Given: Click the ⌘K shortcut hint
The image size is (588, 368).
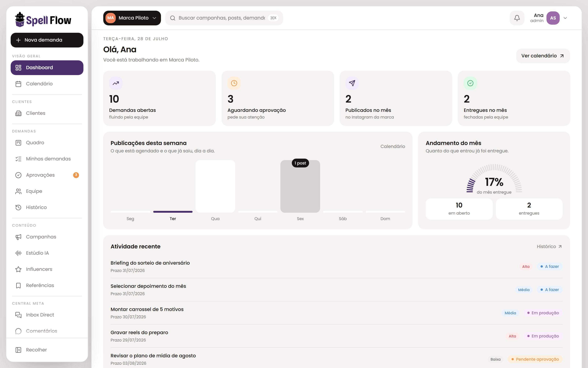Looking at the screenshot, I should [273, 18].
